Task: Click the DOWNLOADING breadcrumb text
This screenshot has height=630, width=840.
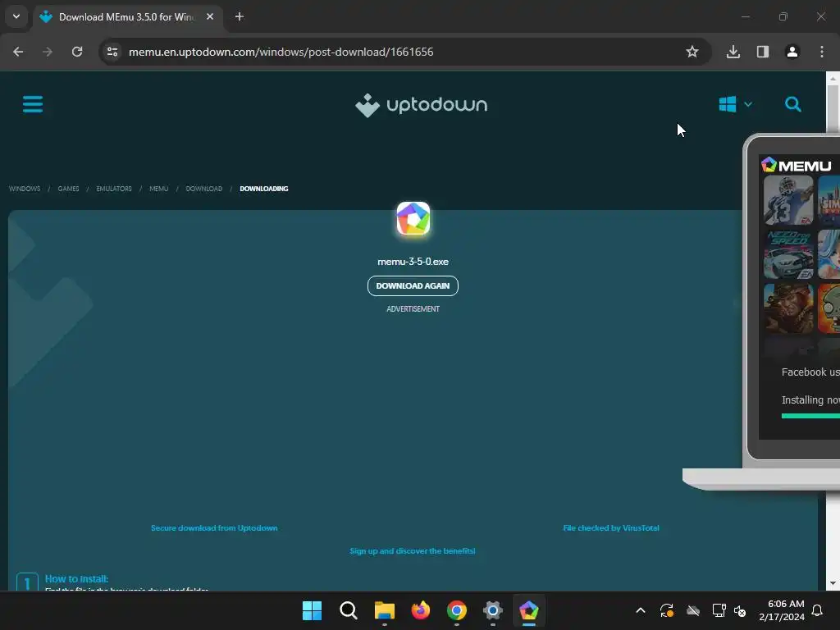Action: [x=264, y=189]
